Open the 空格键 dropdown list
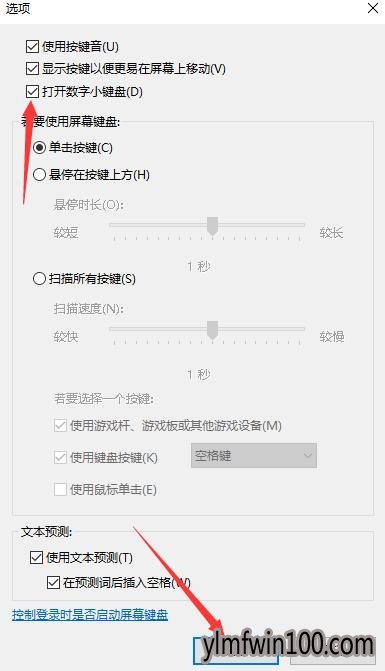385x671 pixels. [x=254, y=456]
